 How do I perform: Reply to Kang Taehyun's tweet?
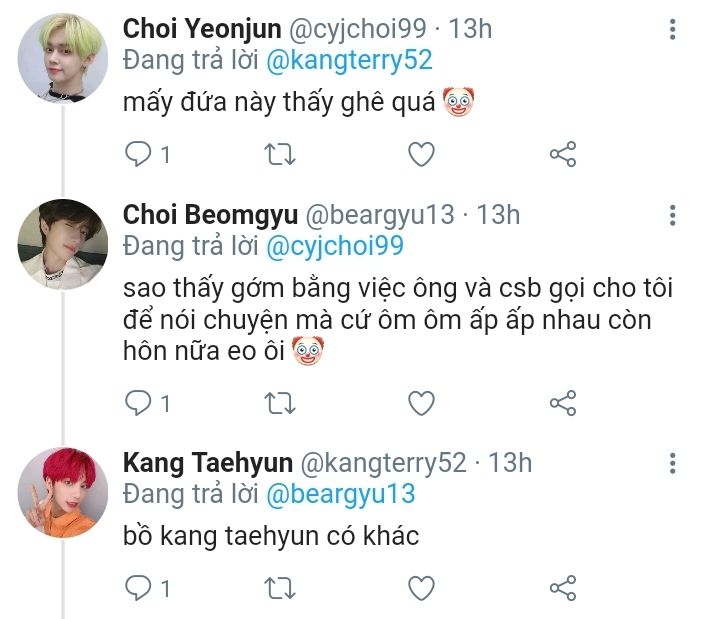(137, 587)
